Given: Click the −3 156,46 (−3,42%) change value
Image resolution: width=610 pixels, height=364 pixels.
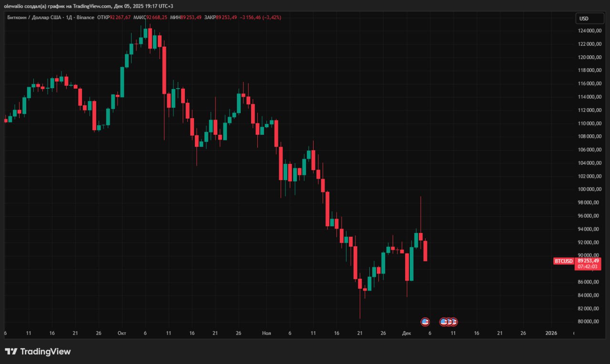Looking at the screenshot, I should [260, 17].
